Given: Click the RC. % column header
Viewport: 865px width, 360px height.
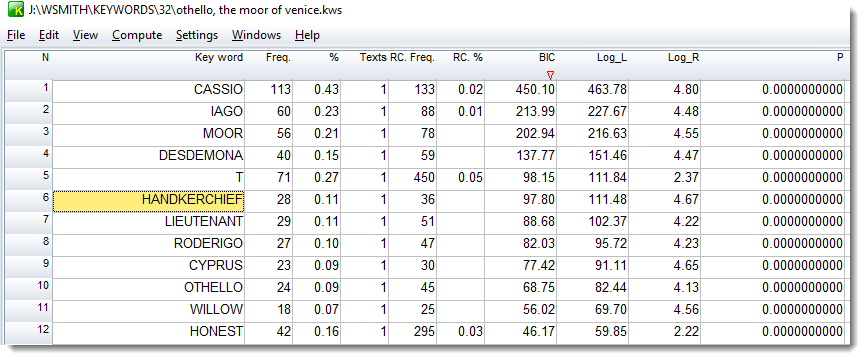Looking at the screenshot, I should [x=468, y=57].
